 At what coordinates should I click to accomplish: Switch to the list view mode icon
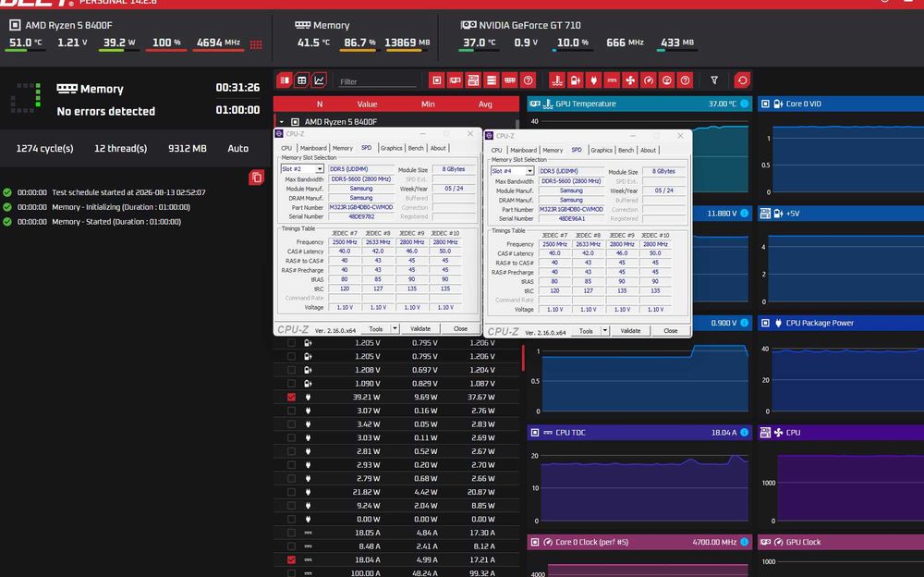click(x=285, y=80)
